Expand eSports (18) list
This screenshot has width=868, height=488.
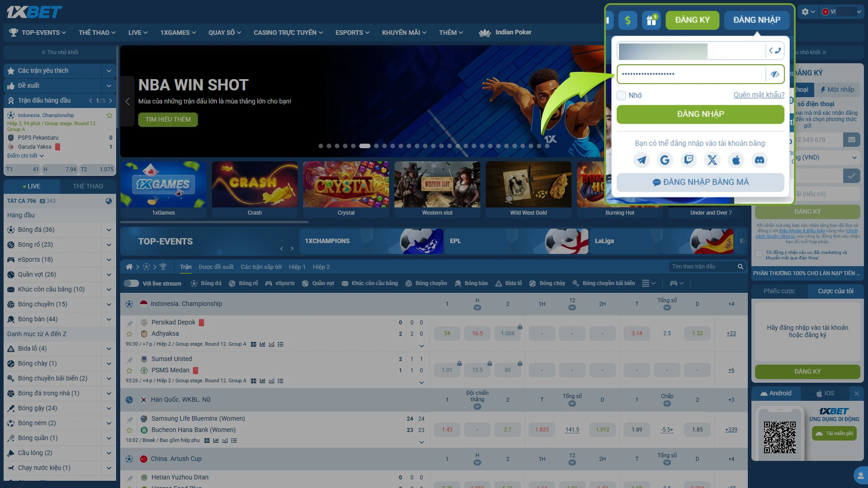tap(108, 260)
